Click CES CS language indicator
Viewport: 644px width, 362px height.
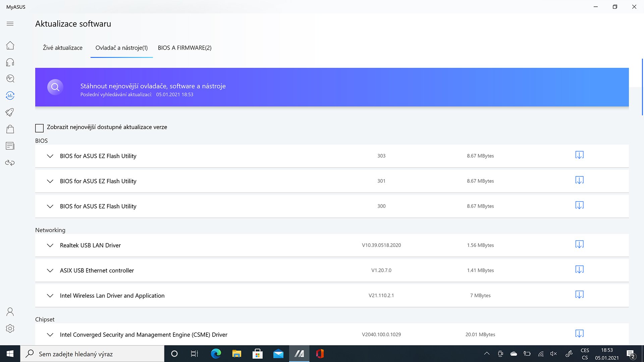585,354
